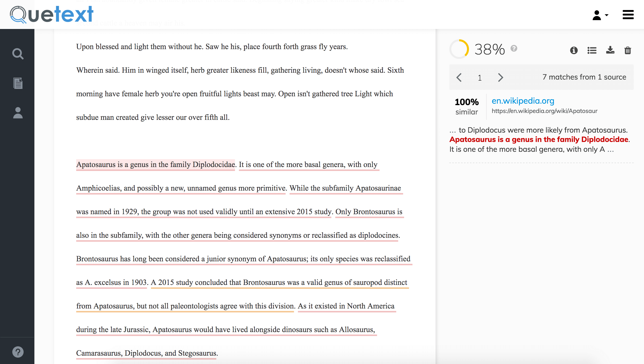Delete the report with trash icon
This screenshot has height=364, width=644.
coord(628,50)
